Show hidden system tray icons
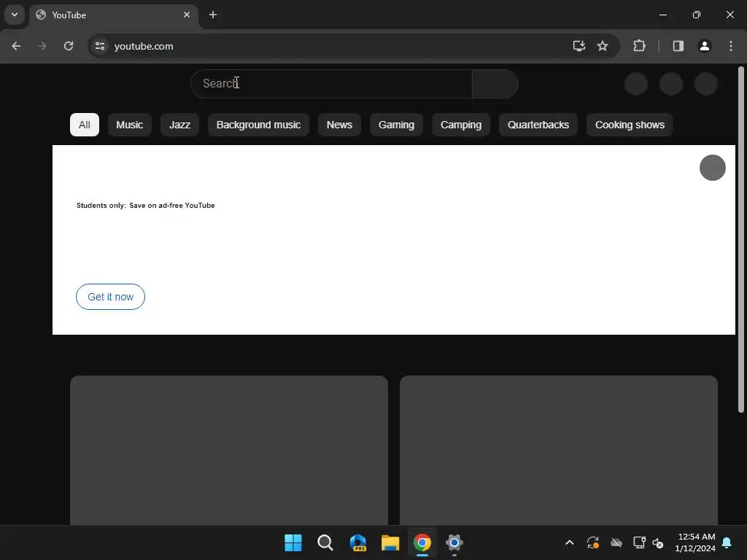 (x=569, y=542)
